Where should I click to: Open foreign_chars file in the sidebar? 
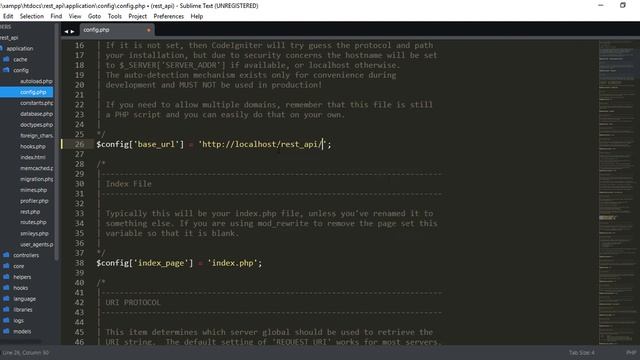point(36,136)
